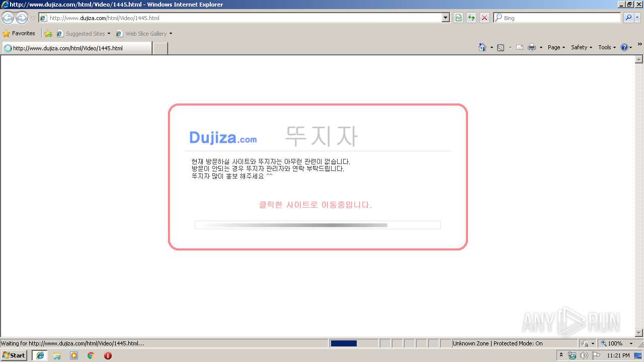Click Add to Favorites Bar icon
This screenshot has height=362, width=644.
click(48, 34)
